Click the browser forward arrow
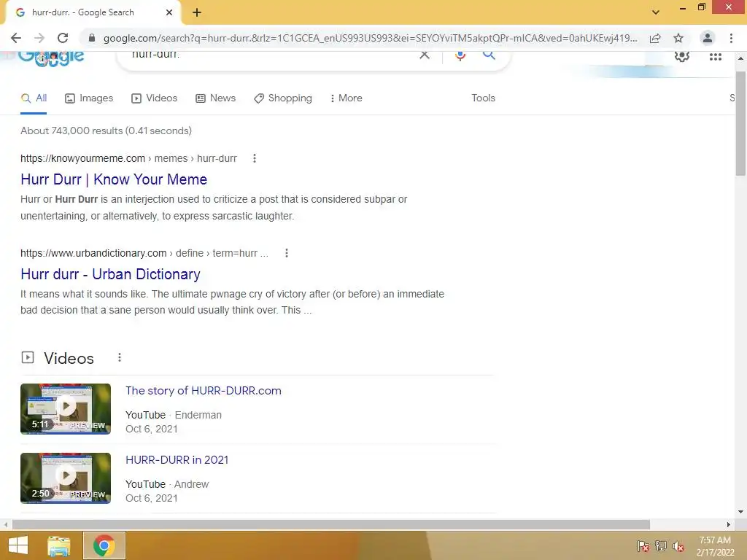This screenshot has height=560, width=747. 39,38
